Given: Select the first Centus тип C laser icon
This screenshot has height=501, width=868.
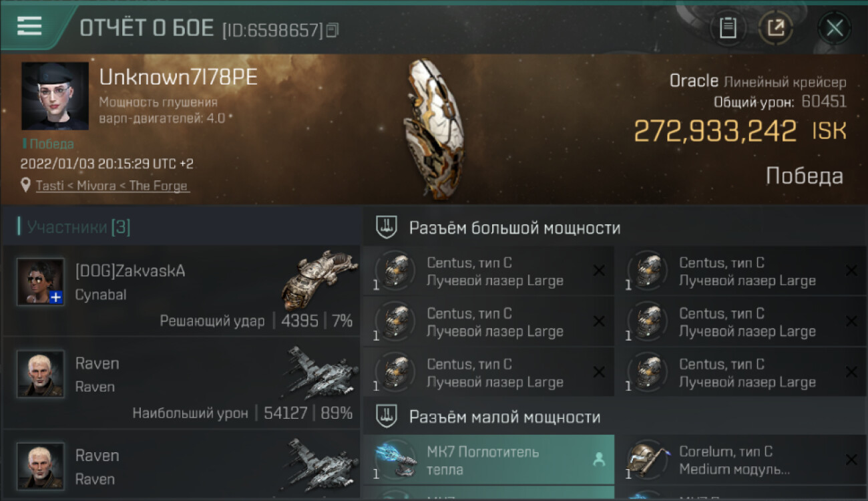Looking at the screenshot, I should 396,271.
